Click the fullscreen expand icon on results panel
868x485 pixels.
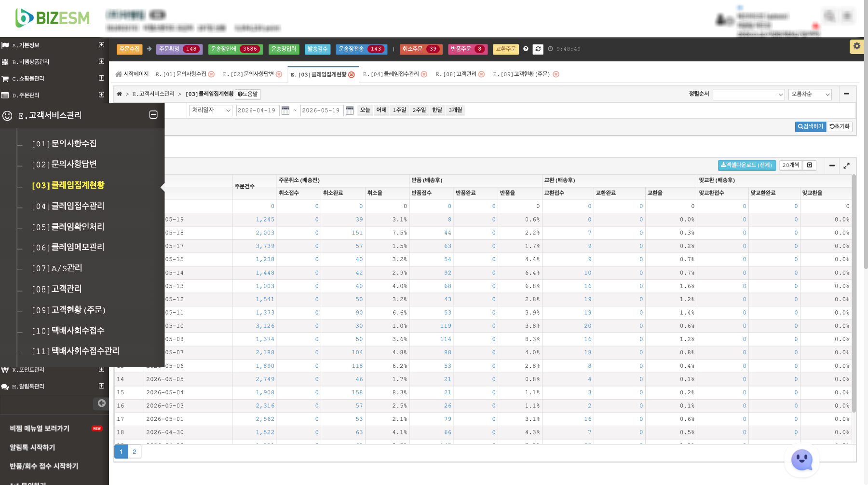[x=846, y=166]
